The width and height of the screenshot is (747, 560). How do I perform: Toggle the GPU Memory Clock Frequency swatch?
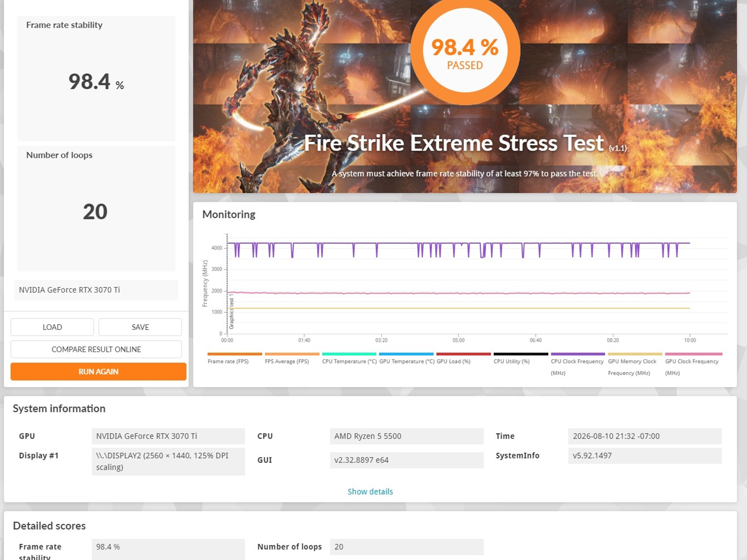coord(635,354)
